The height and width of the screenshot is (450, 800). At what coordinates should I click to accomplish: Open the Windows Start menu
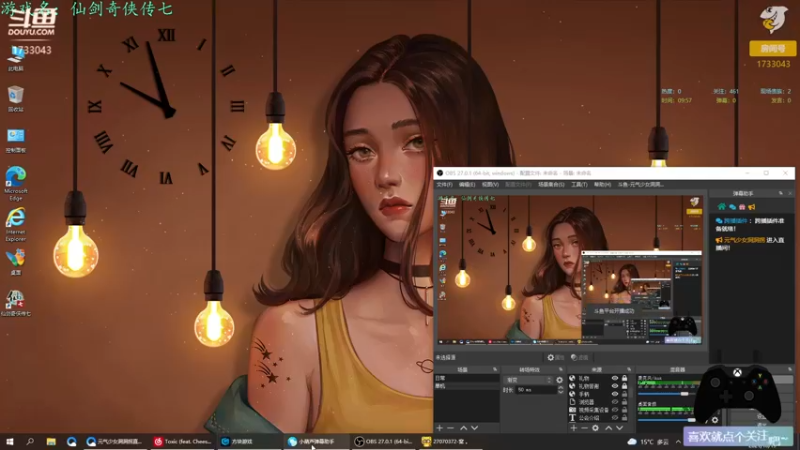coord(10,441)
